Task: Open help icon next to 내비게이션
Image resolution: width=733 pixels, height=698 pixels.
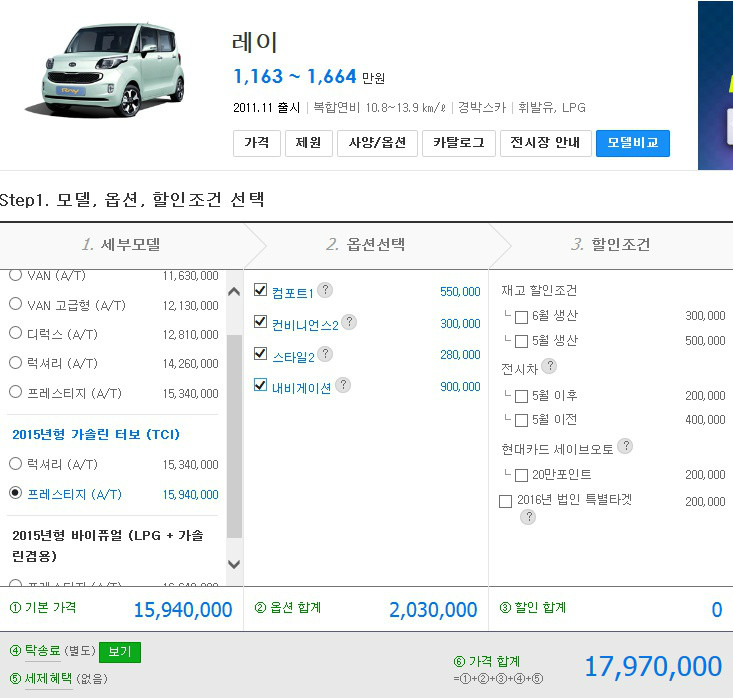Action: (x=343, y=385)
